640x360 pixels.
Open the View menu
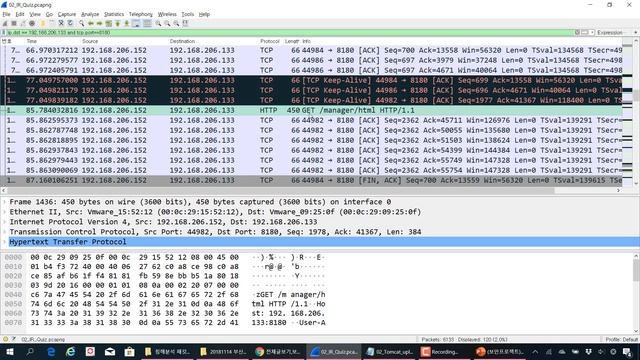tap(35, 14)
